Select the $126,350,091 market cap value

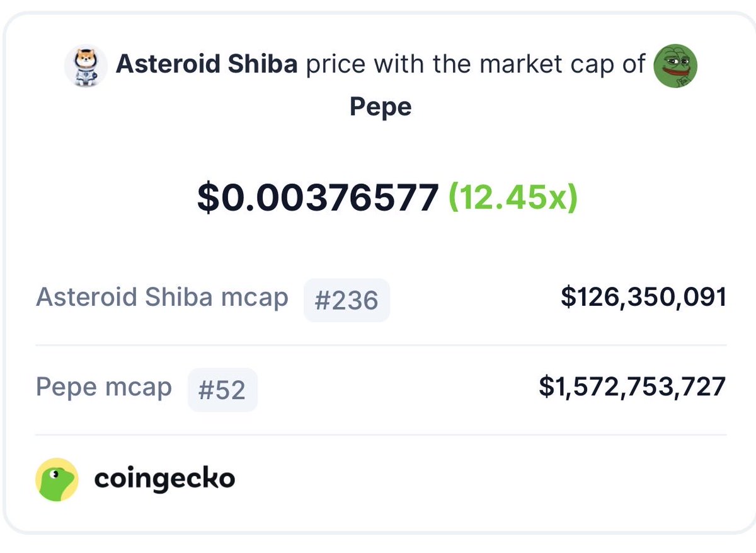coord(643,297)
